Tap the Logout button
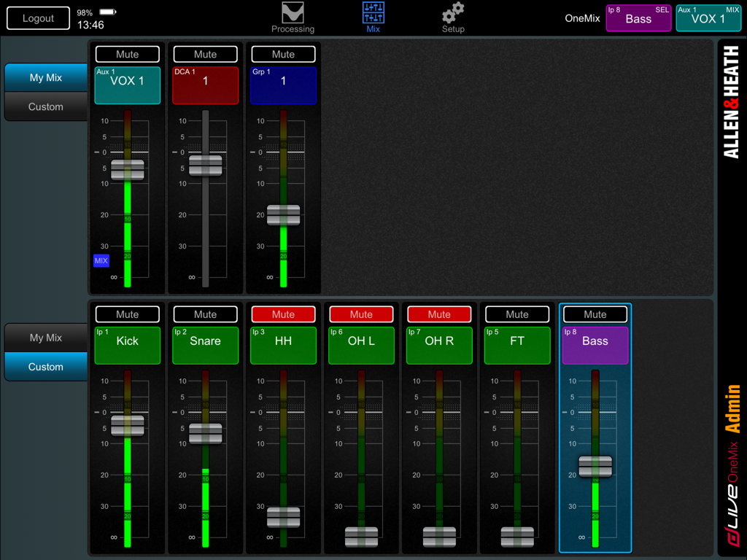Viewport: 747px width, 560px height. pos(38,17)
